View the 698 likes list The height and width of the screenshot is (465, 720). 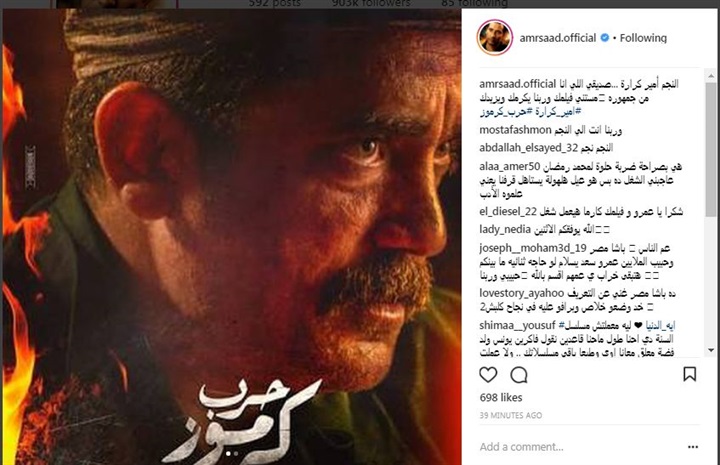501,398
